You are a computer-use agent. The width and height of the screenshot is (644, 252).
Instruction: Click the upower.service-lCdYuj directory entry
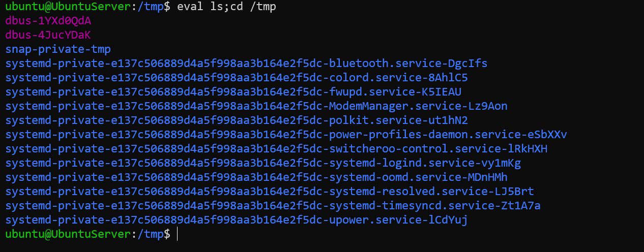[x=237, y=220]
